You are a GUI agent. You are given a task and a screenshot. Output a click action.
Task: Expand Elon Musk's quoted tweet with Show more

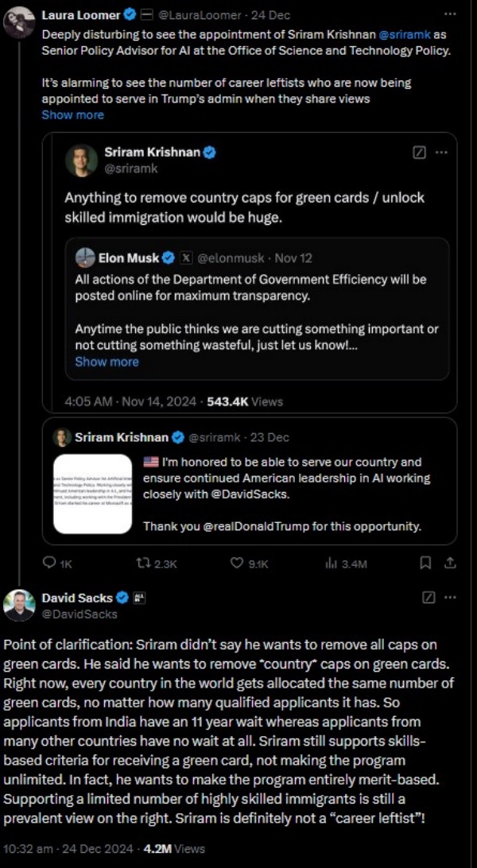pos(107,362)
